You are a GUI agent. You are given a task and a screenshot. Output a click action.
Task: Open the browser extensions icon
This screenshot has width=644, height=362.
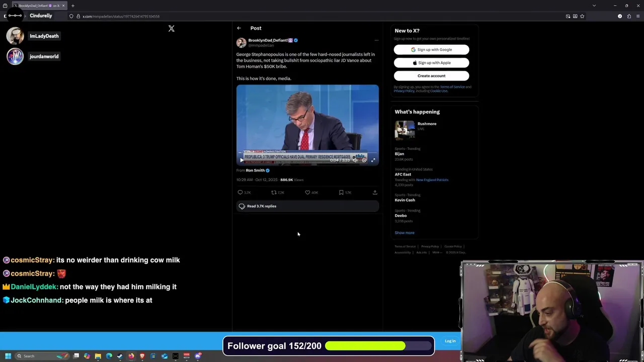(629, 16)
